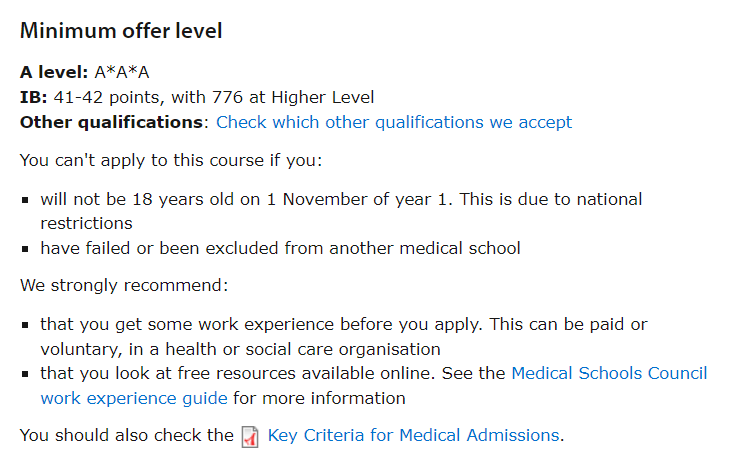Click the bold 'Other qualifications' label

click(x=111, y=122)
